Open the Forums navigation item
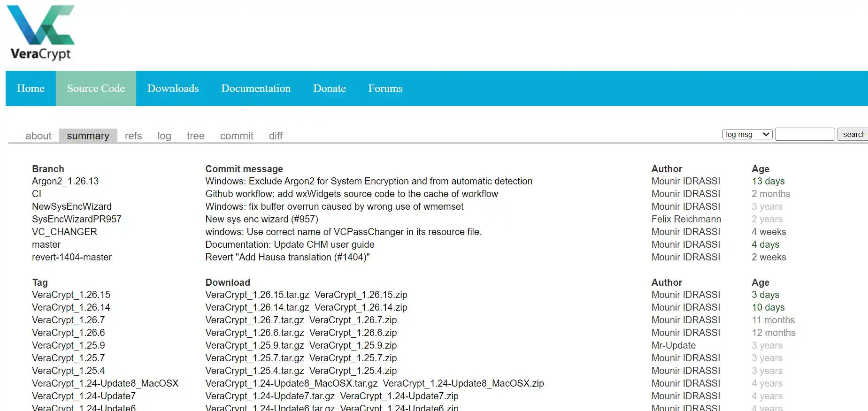The width and height of the screenshot is (868, 411). click(385, 88)
